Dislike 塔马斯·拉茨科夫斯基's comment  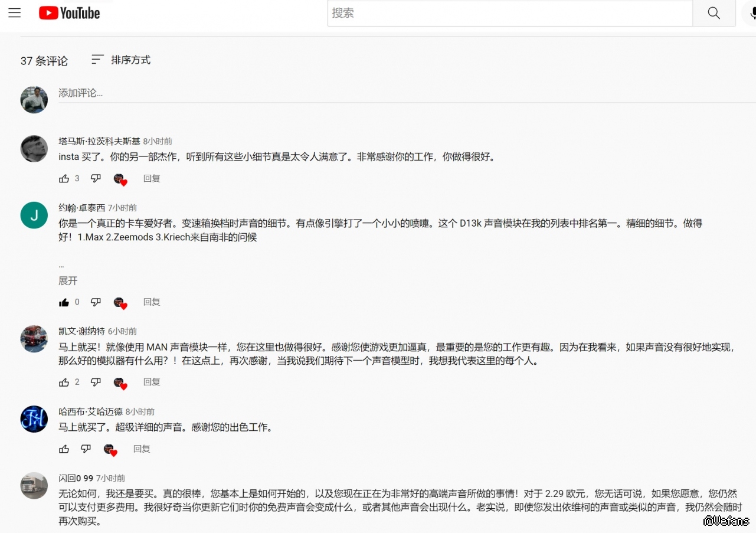tap(96, 178)
